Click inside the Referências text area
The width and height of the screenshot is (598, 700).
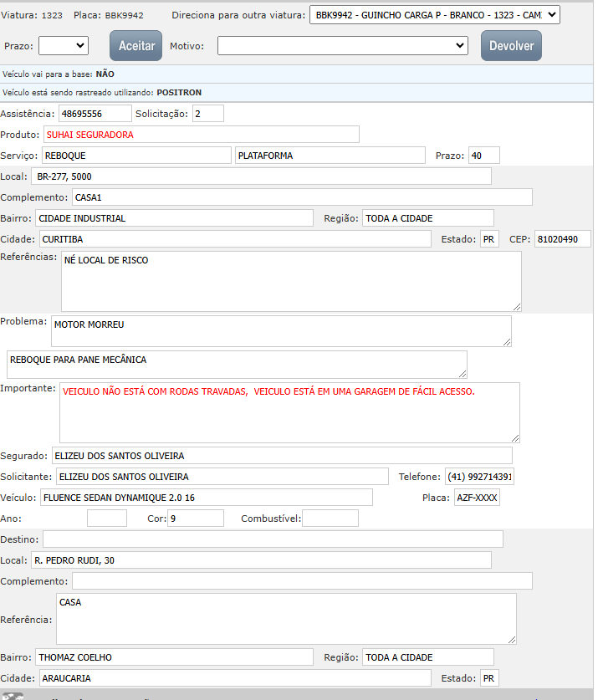[x=291, y=281]
